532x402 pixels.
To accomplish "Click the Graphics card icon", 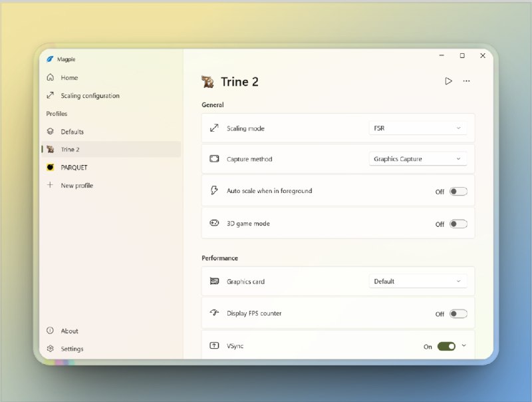I will tap(214, 282).
